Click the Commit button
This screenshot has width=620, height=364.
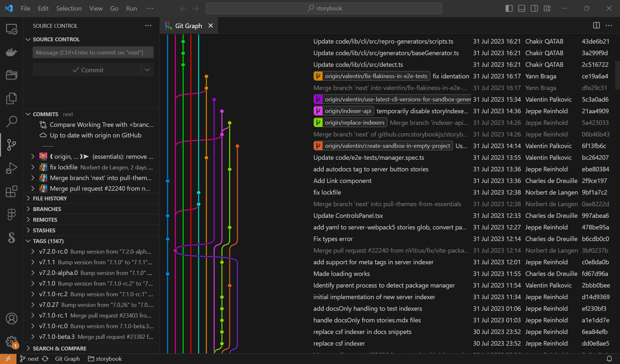(x=87, y=70)
